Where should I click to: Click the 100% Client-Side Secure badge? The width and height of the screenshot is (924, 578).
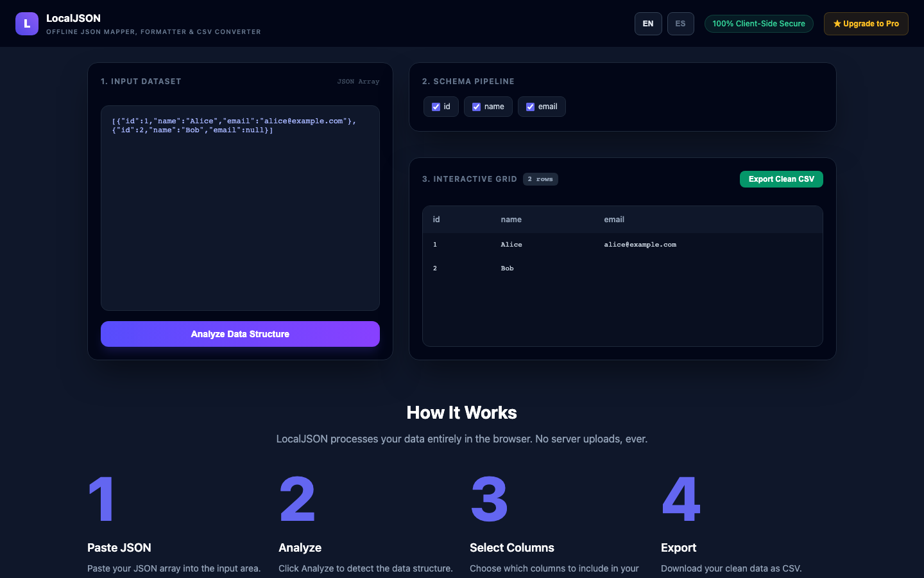click(758, 24)
